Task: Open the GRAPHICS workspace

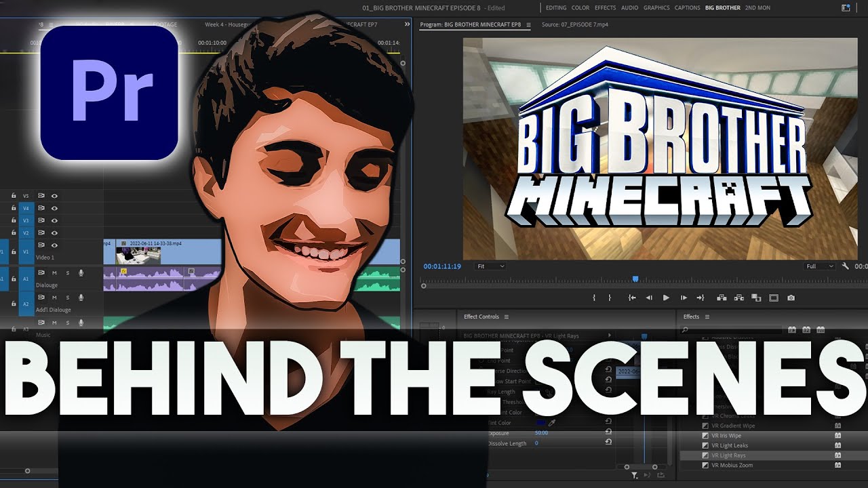Action: pos(656,7)
